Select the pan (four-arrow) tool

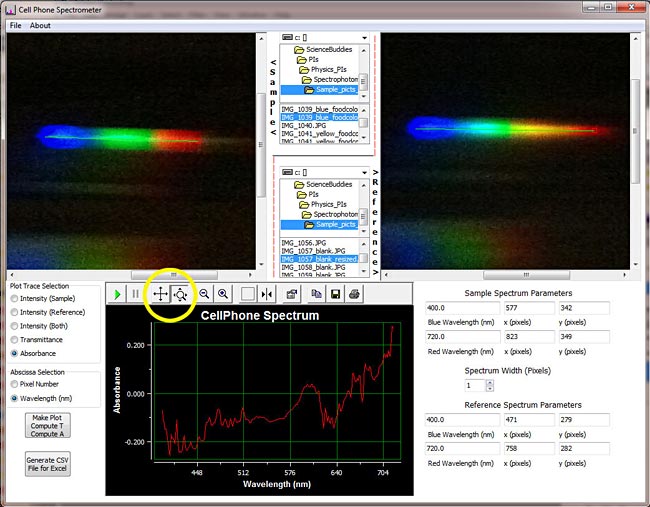[x=159, y=294]
